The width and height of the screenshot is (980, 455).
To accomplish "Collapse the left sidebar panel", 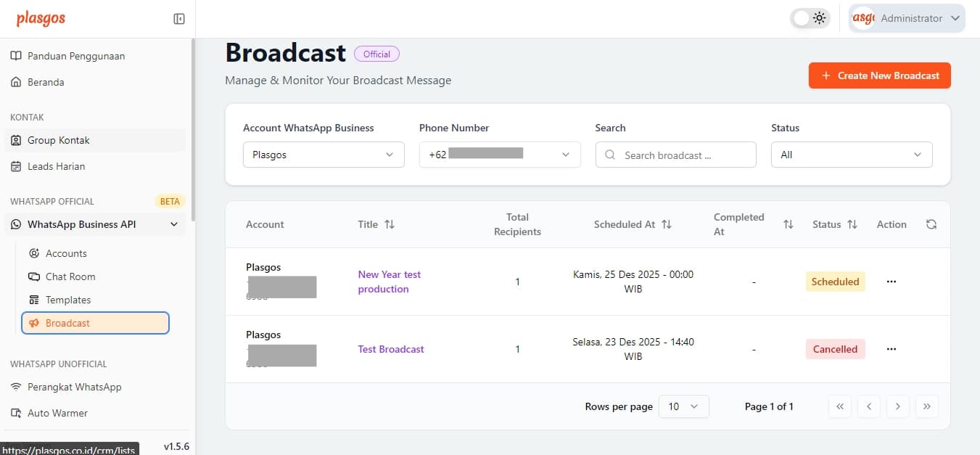I will (178, 18).
